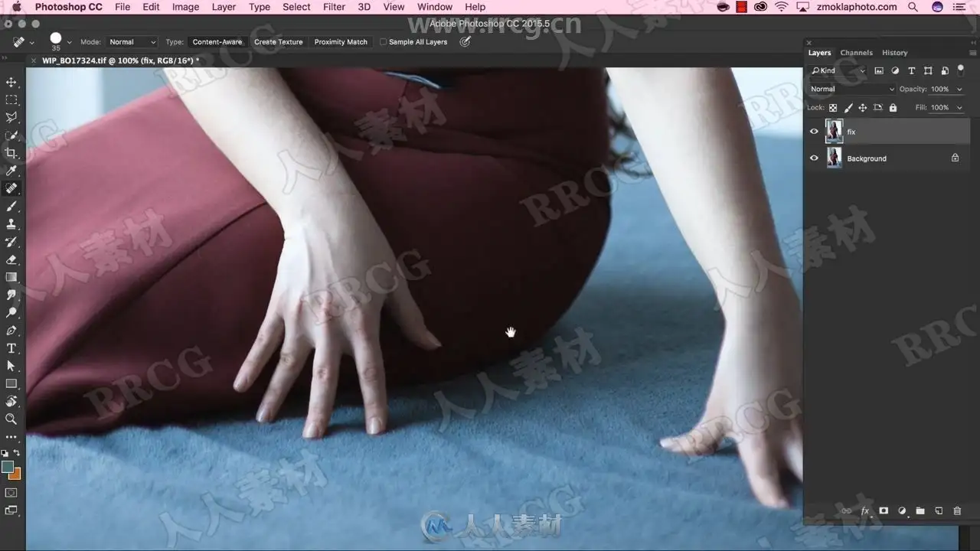This screenshot has width=980, height=551.
Task: Open the healing Mode dropdown
Action: coord(132,42)
